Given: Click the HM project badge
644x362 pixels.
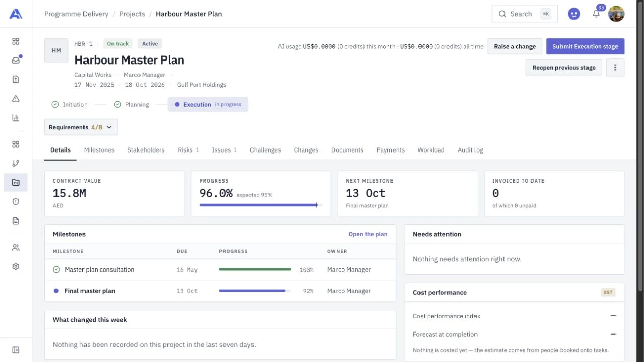Looking at the screenshot, I should click(x=57, y=50).
